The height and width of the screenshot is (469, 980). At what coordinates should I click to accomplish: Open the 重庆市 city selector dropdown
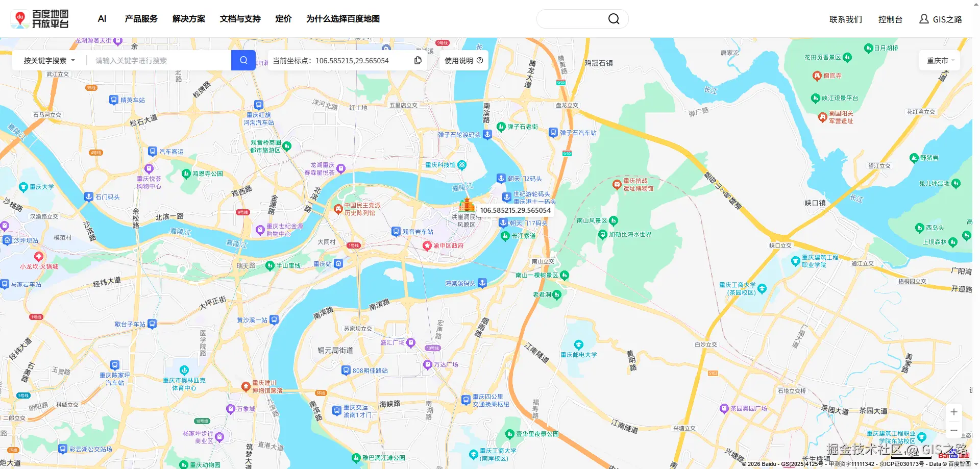[x=941, y=60]
